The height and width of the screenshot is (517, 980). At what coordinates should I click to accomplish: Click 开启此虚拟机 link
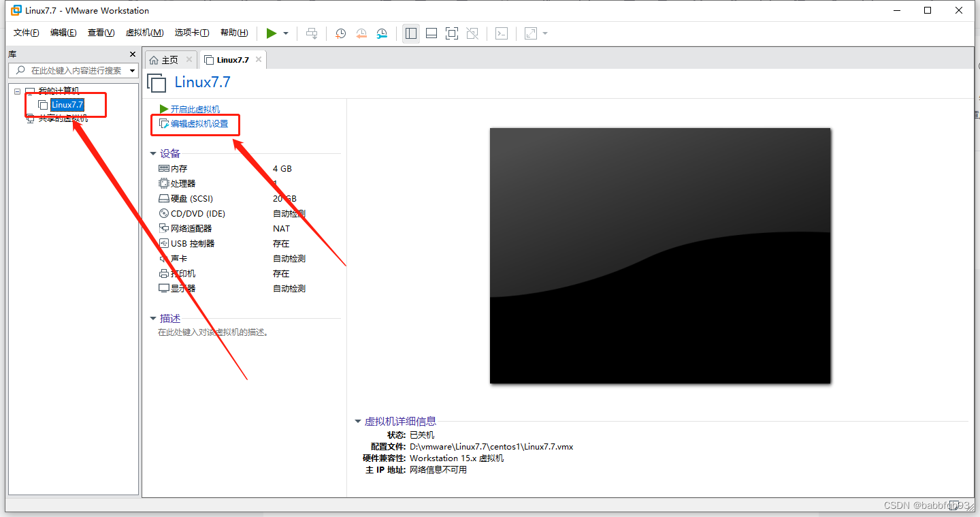195,109
